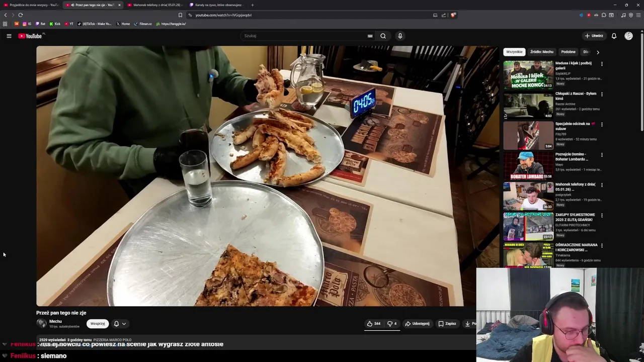Viewport: 644px width, 362px height.
Task: Open more options for Chłopaki z Raszei video
Action: [602, 94]
